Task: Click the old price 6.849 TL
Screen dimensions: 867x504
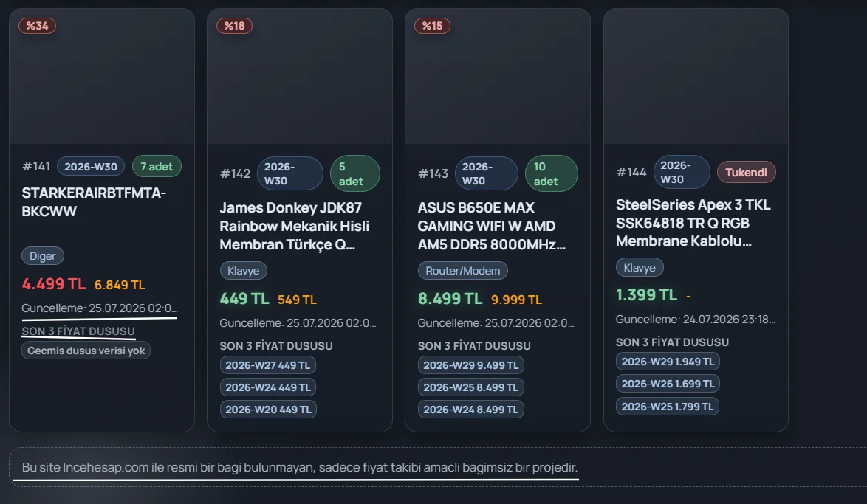Action: pos(120,285)
